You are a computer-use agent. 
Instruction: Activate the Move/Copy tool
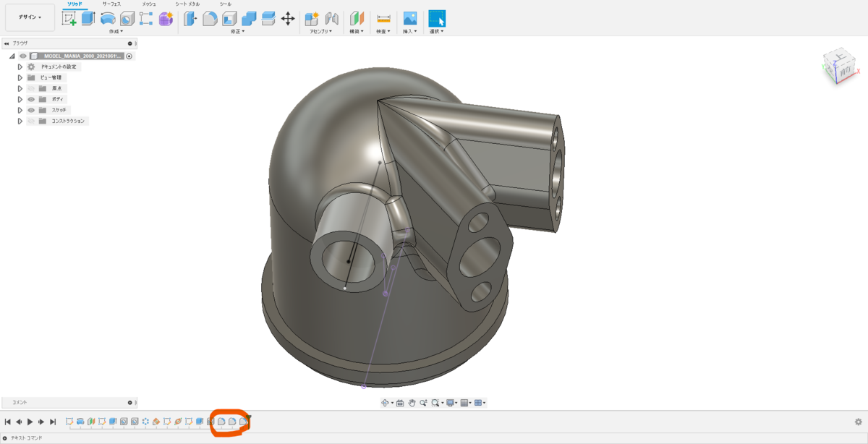click(x=288, y=19)
